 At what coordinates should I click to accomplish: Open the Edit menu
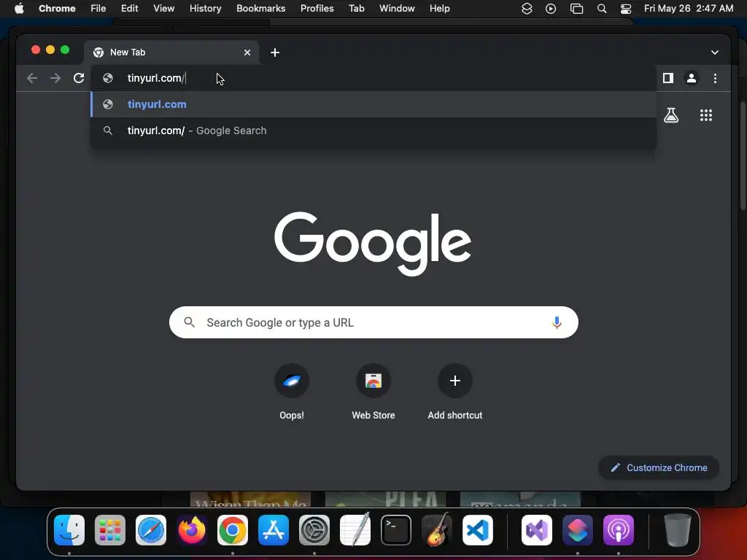pyautogui.click(x=129, y=9)
